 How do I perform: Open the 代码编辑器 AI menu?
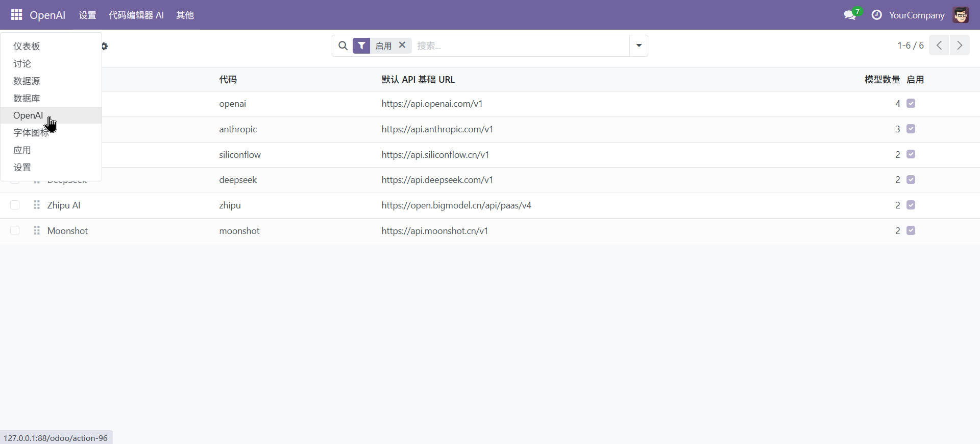coord(136,15)
